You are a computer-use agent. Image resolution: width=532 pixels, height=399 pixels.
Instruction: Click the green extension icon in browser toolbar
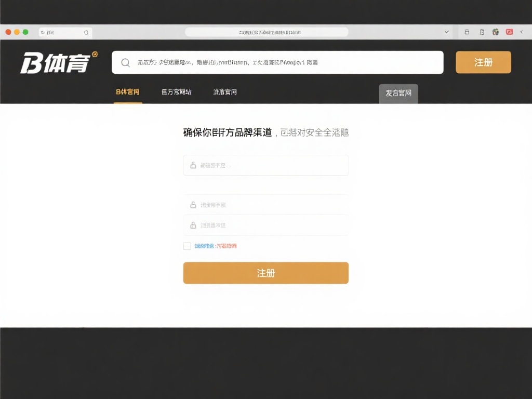coord(496,32)
